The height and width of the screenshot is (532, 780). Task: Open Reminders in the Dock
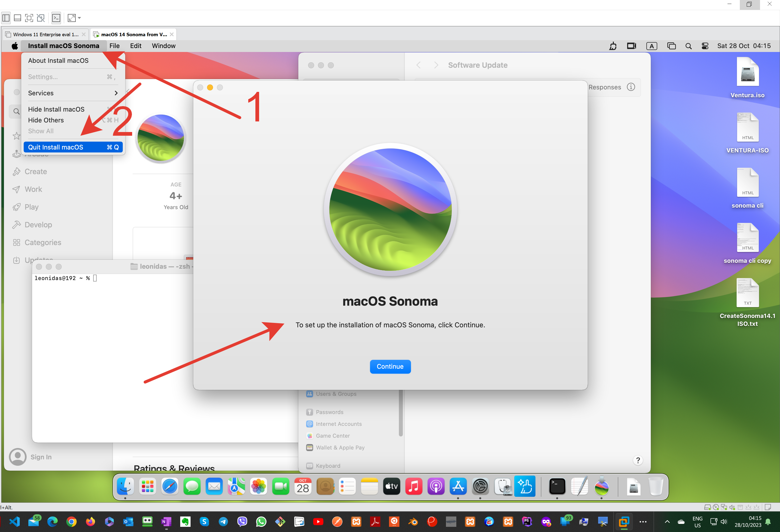click(x=347, y=486)
